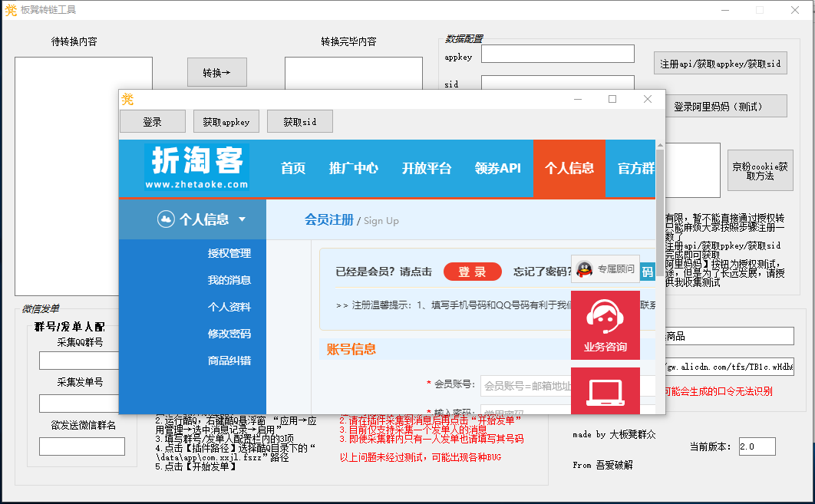This screenshot has height=504, width=815.
Task: Click 忘记了密码? link
Action: pos(542,272)
